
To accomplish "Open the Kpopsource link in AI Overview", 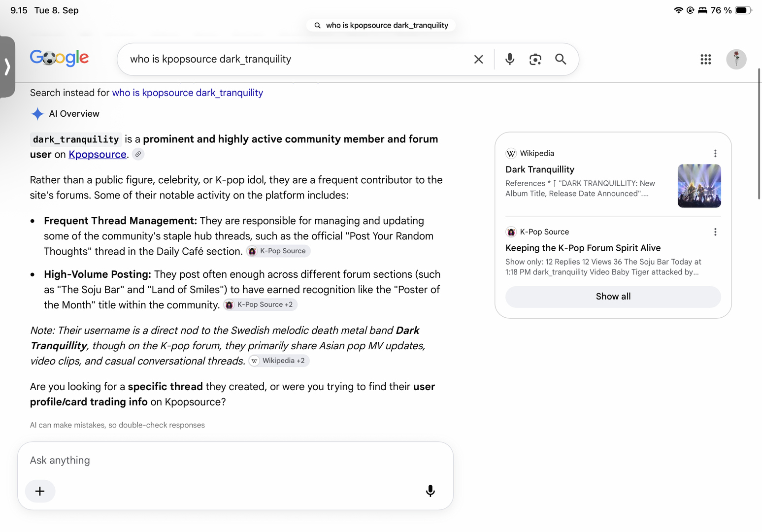I will (x=98, y=154).
